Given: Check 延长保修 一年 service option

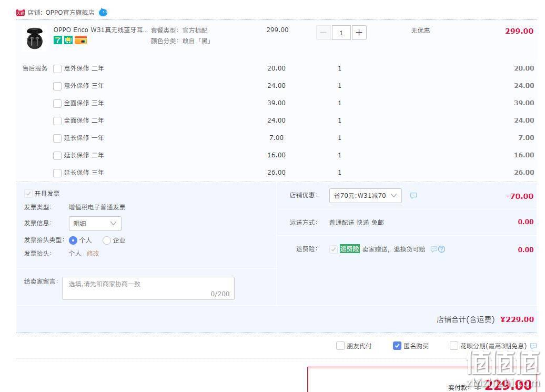Looking at the screenshot, I should [57, 138].
